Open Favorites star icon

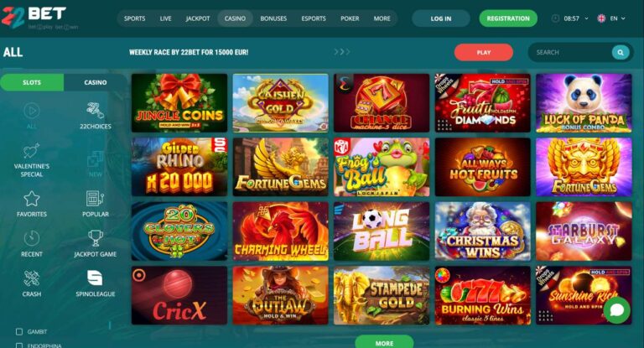click(32, 199)
